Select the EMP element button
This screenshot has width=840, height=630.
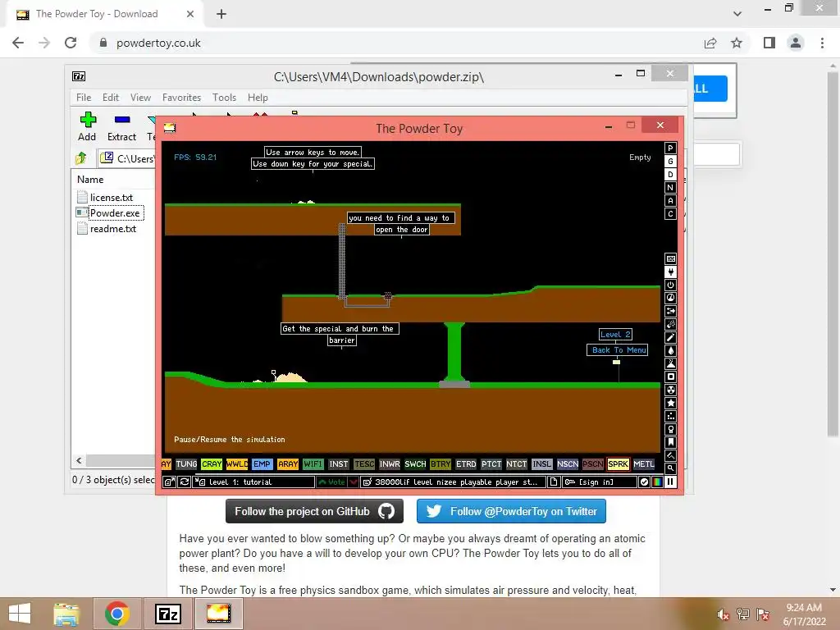[262, 464]
